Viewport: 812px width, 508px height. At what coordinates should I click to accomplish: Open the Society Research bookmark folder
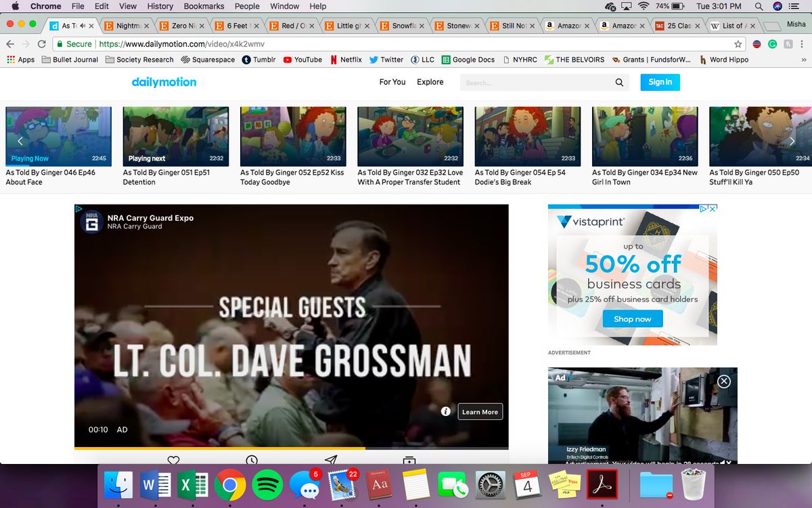[139, 60]
